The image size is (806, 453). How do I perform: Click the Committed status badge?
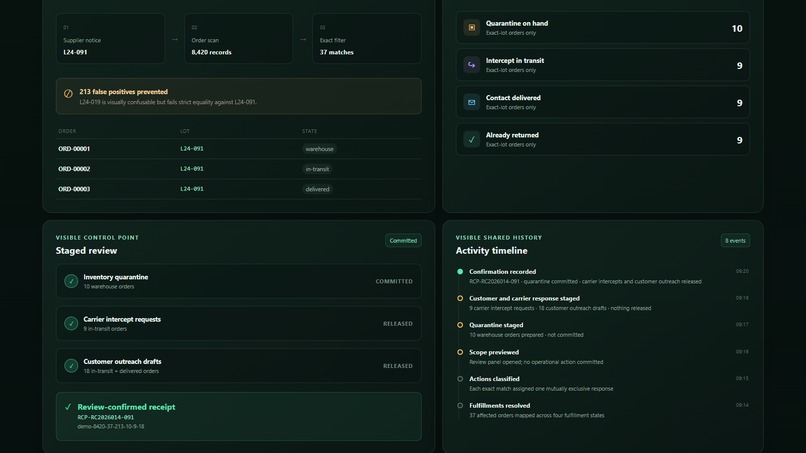click(x=403, y=241)
